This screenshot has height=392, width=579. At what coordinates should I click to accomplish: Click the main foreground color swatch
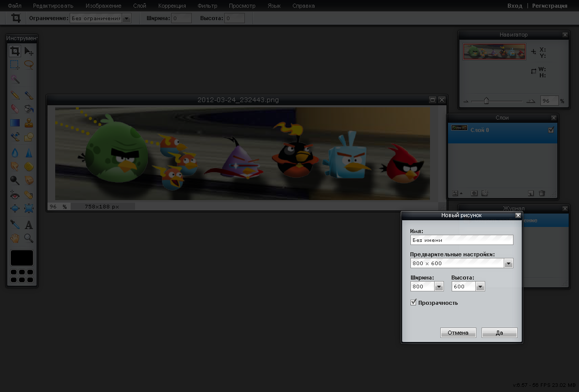click(22, 258)
